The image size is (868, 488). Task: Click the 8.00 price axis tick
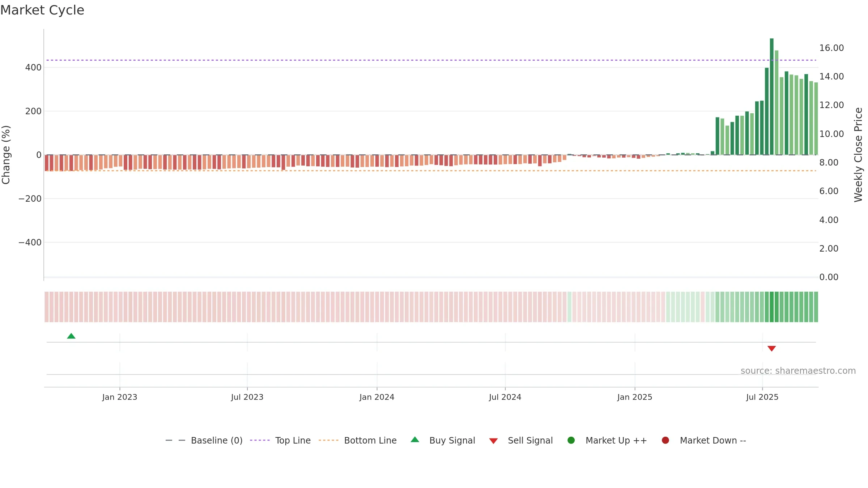pyautogui.click(x=829, y=163)
